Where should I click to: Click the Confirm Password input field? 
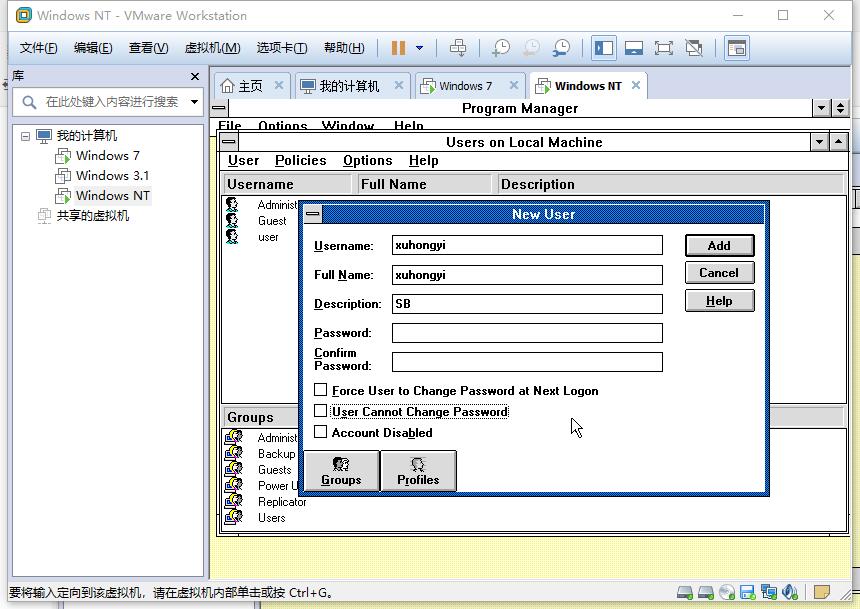pos(527,362)
